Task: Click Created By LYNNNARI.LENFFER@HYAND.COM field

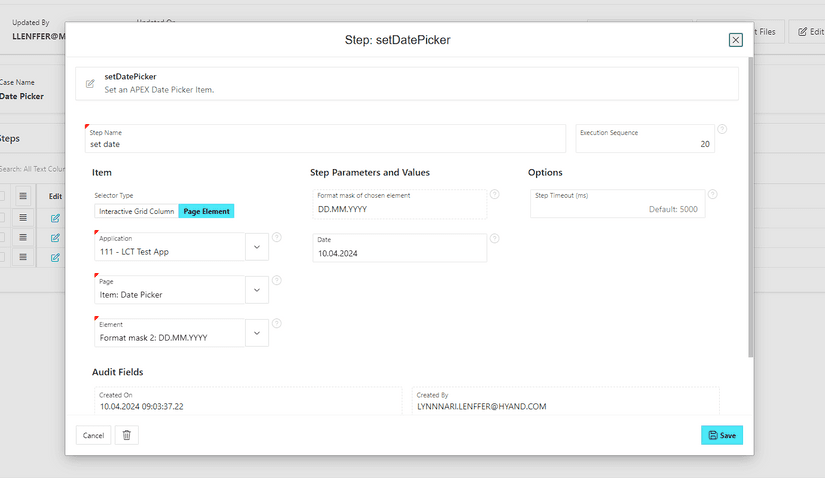Action: click(566, 401)
